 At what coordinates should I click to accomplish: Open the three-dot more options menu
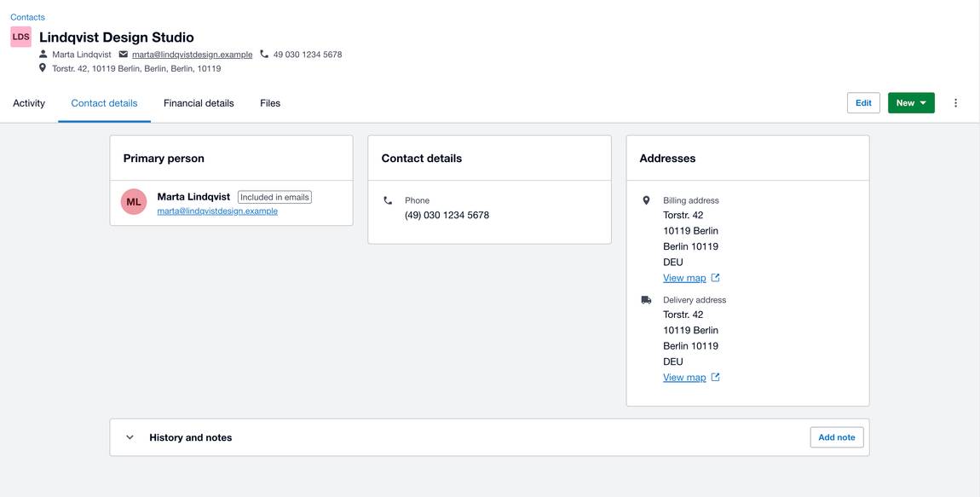pyautogui.click(x=955, y=103)
